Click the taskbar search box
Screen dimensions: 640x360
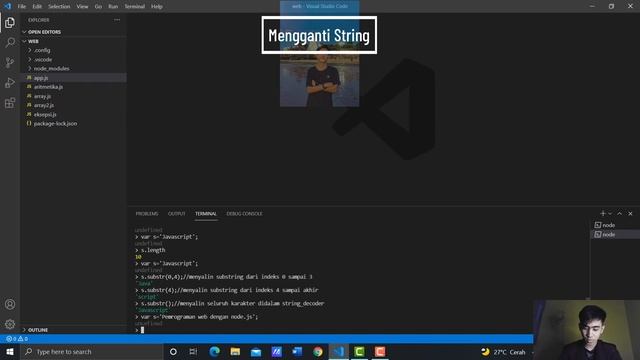coord(91,351)
